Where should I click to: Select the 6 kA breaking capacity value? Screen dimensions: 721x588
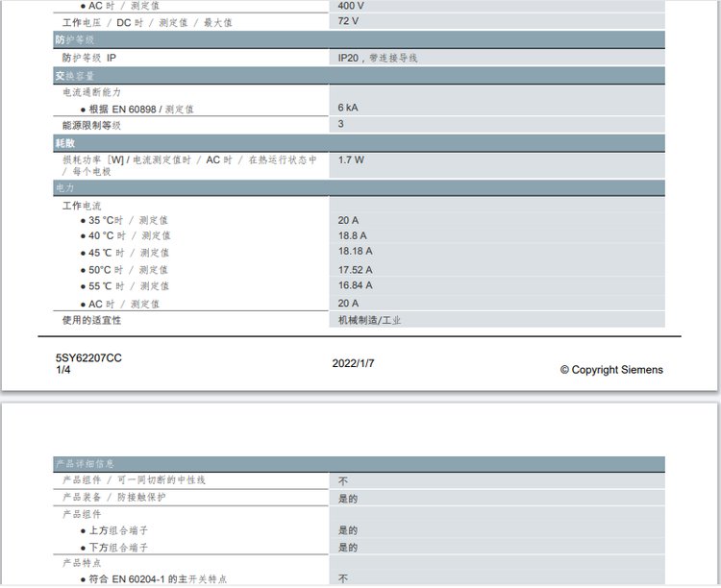coord(348,108)
